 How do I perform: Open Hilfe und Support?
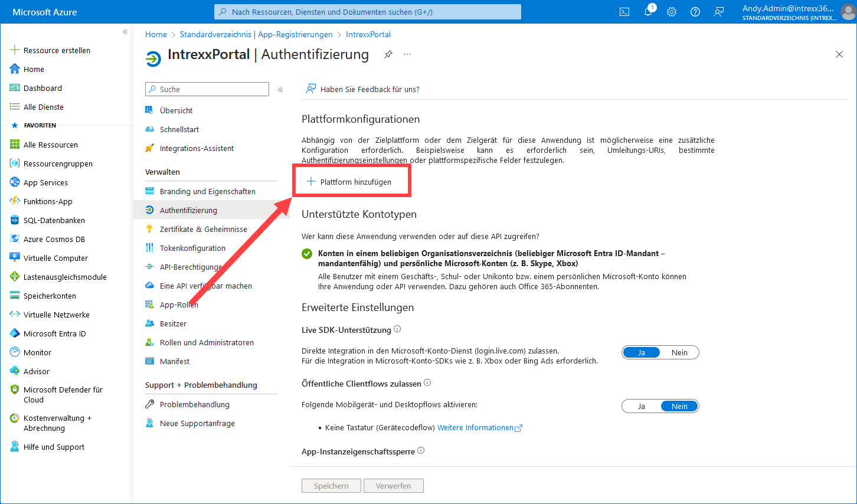(54, 447)
